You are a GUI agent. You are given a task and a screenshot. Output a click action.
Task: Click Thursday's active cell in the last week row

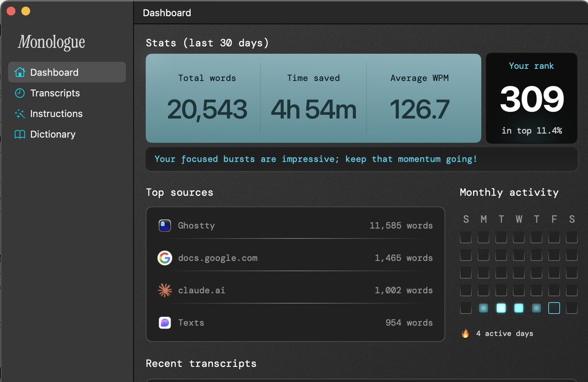(536, 308)
